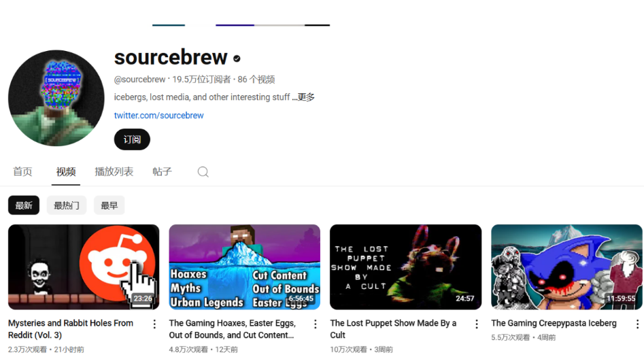The width and height of the screenshot is (644, 355).
Task: Click the 11:59:55 duration badge
Action: (621, 299)
